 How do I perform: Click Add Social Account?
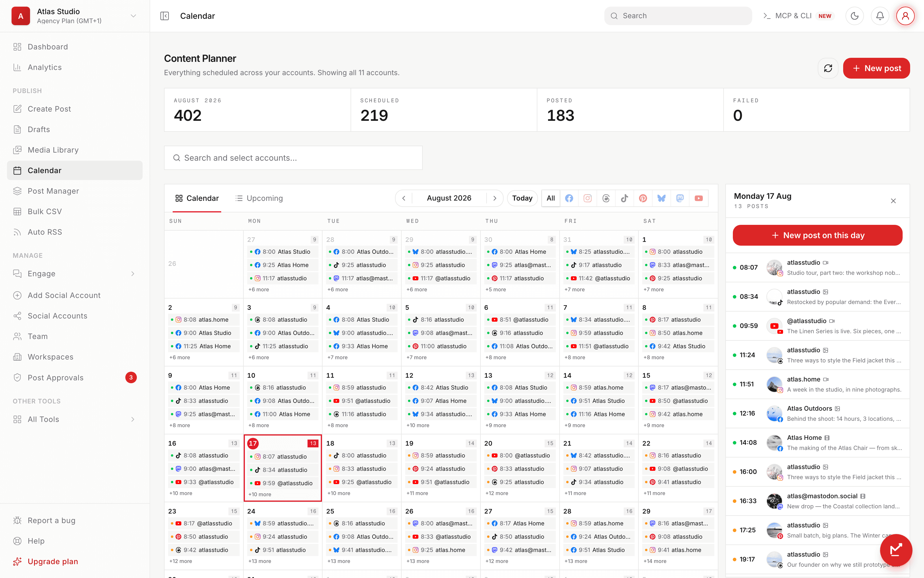(75, 295)
